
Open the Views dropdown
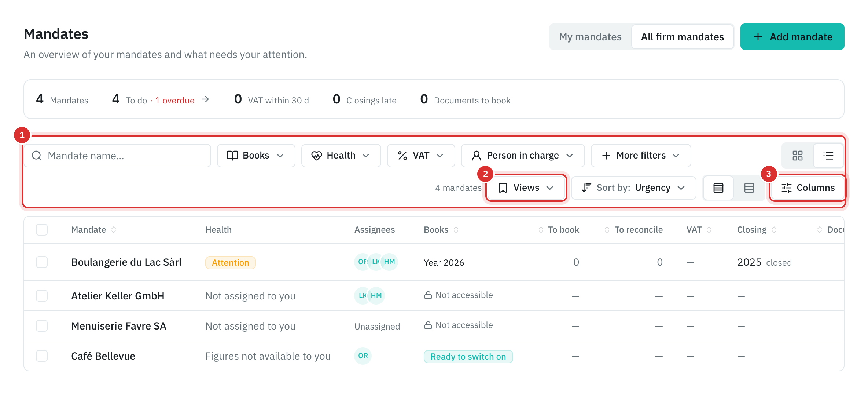(x=526, y=188)
